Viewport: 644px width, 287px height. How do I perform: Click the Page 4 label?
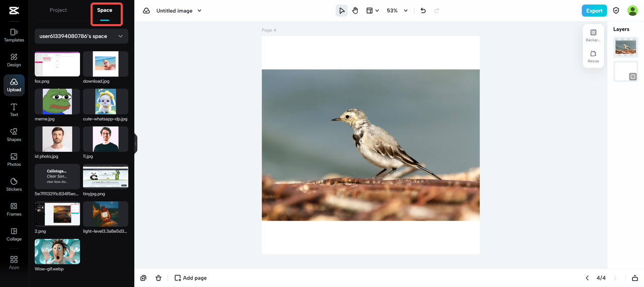(269, 30)
